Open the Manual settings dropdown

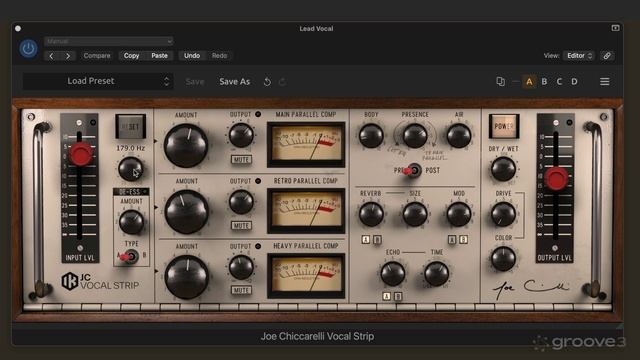pos(109,41)
